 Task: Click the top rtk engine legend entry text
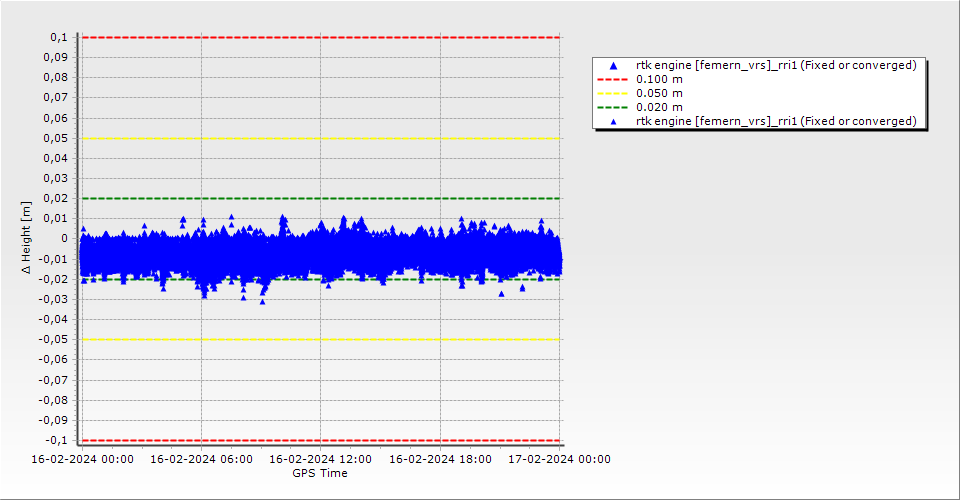pyautogui.click(x=776, y=65)
